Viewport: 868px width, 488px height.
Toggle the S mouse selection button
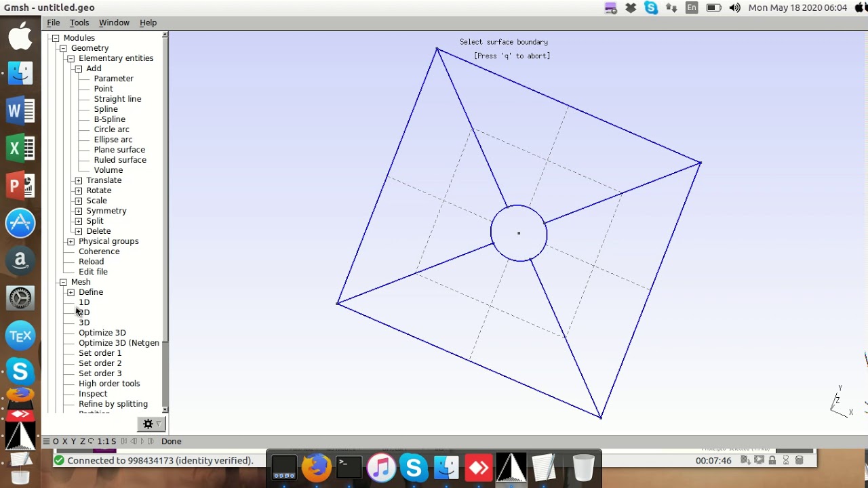(113, 441)
